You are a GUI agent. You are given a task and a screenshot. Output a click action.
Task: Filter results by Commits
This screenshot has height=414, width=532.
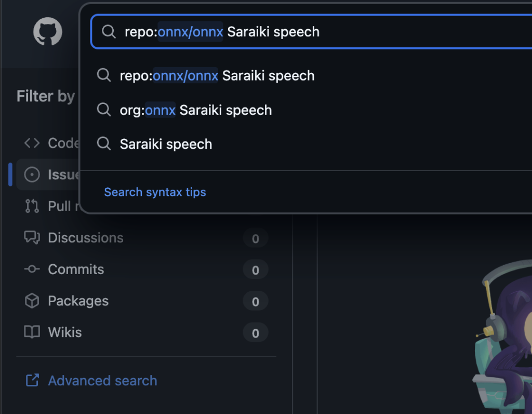pyautogui.click(x=76, y=269)
